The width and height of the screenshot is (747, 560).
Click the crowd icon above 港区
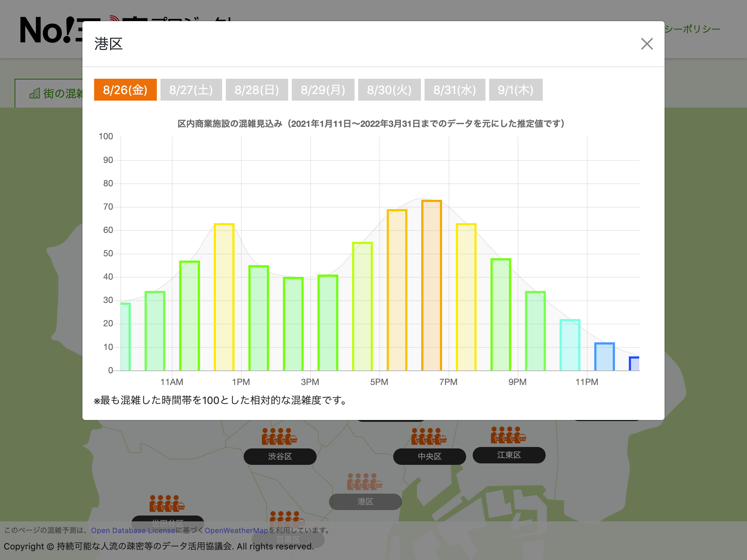(x=365, y=481)
